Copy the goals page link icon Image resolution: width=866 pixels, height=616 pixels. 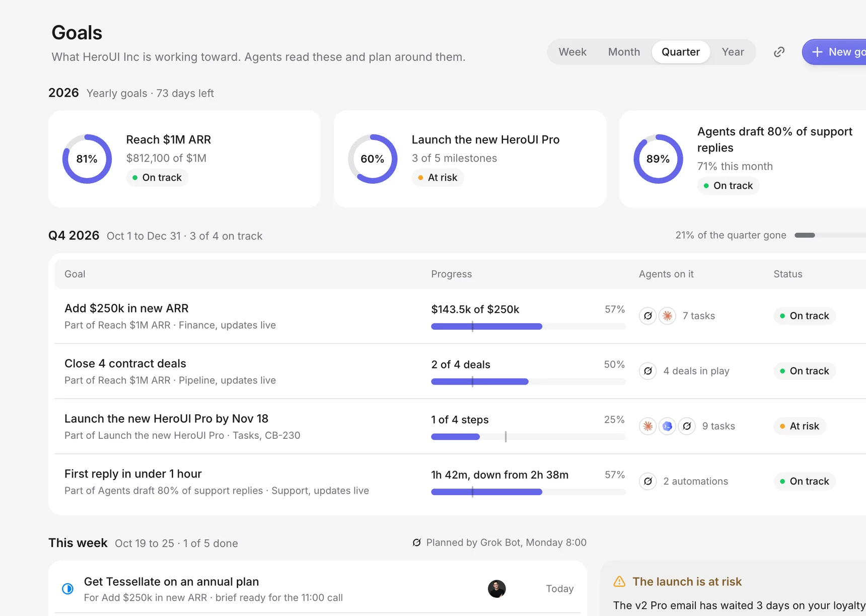coord(779,52)
